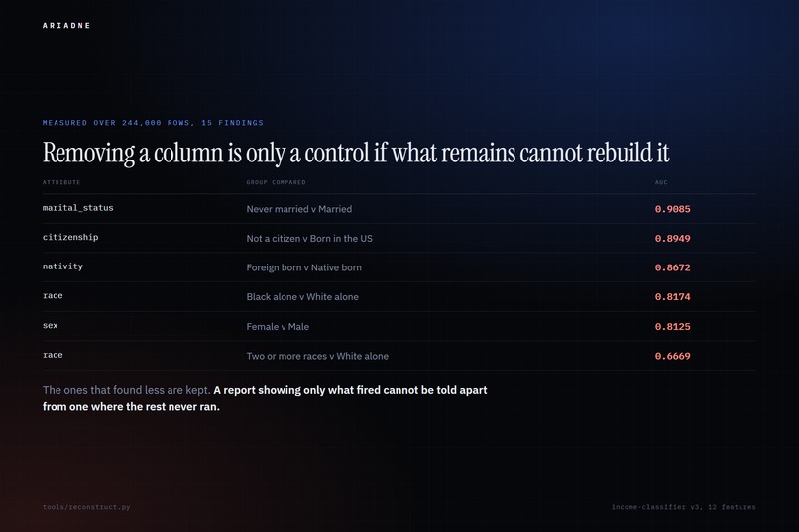This screenshot has height=532, width=799.
Task: Click AUC value 0.8949
Action: pos(673,238)
